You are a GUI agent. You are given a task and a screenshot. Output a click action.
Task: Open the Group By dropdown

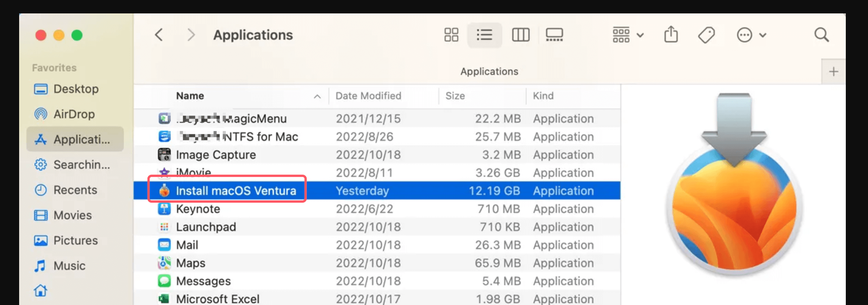point(628,35)
